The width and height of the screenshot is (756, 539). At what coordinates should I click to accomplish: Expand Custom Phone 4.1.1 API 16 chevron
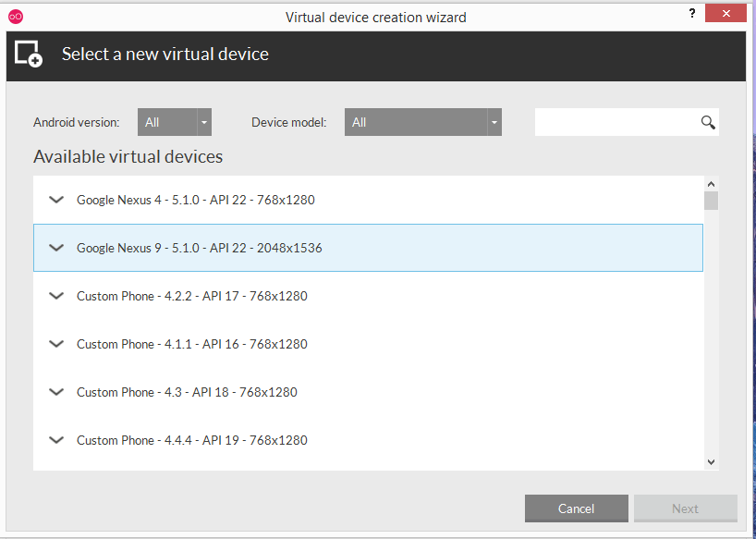(x=57, y=344)
